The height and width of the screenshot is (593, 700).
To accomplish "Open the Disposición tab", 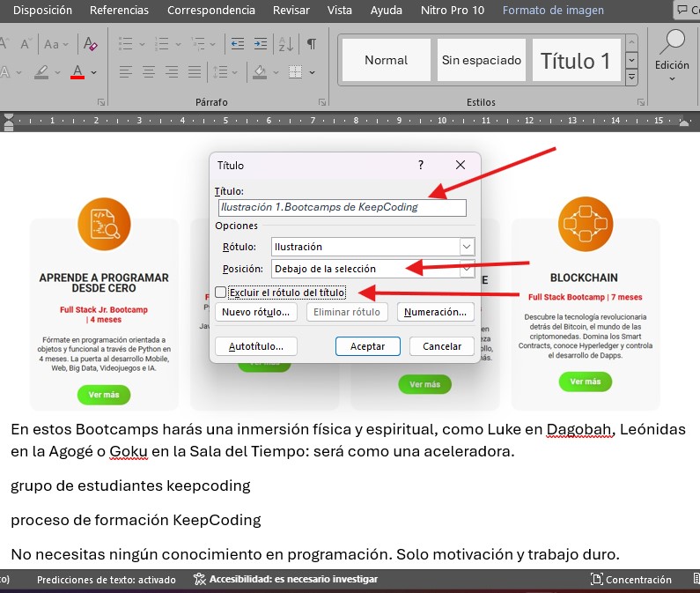I will (x=42, y=10).
